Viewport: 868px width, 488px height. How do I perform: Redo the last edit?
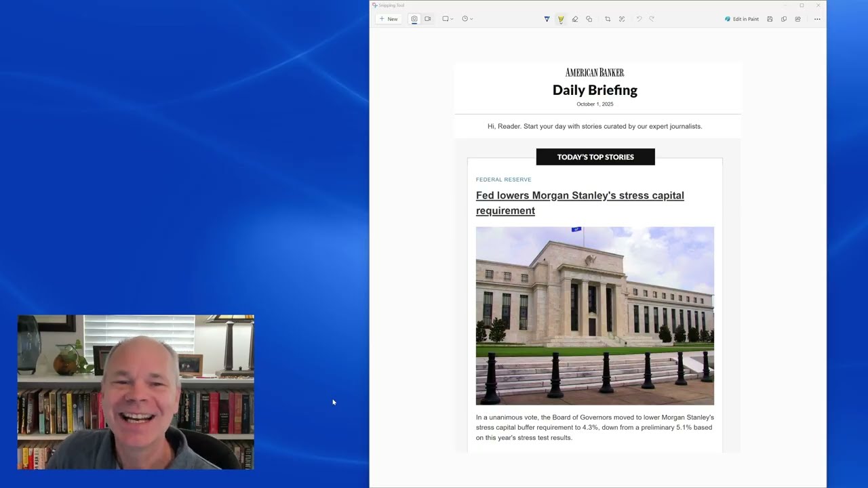click(652, 19)
